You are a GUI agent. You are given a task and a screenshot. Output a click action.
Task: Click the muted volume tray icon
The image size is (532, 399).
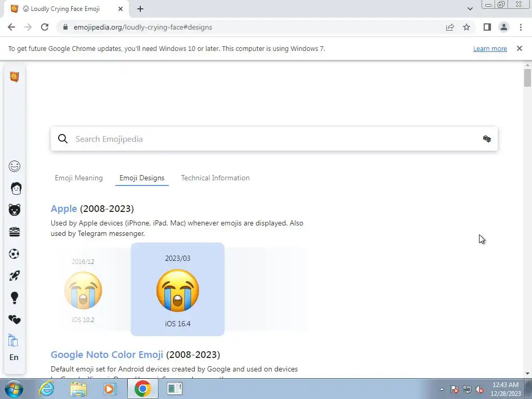click(x=480, y=389)
